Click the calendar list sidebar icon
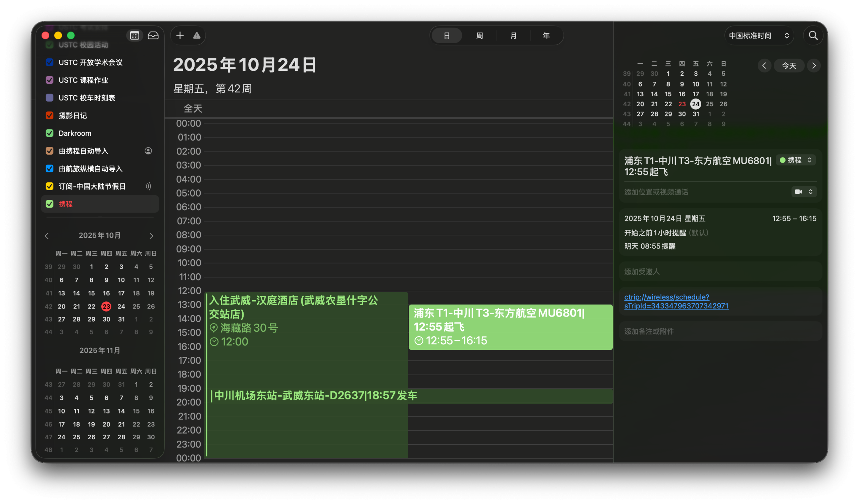The image size is (859, 504). click(134, 36)
